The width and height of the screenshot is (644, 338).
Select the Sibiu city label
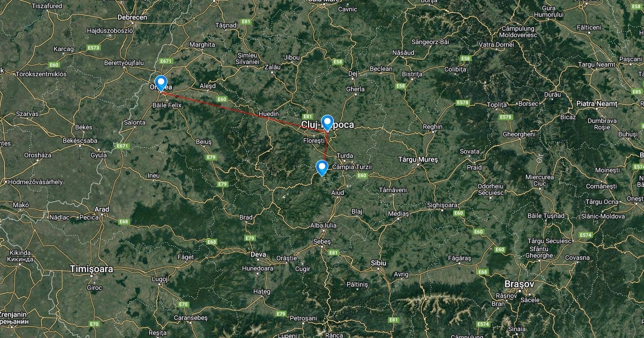coord(379,263)
